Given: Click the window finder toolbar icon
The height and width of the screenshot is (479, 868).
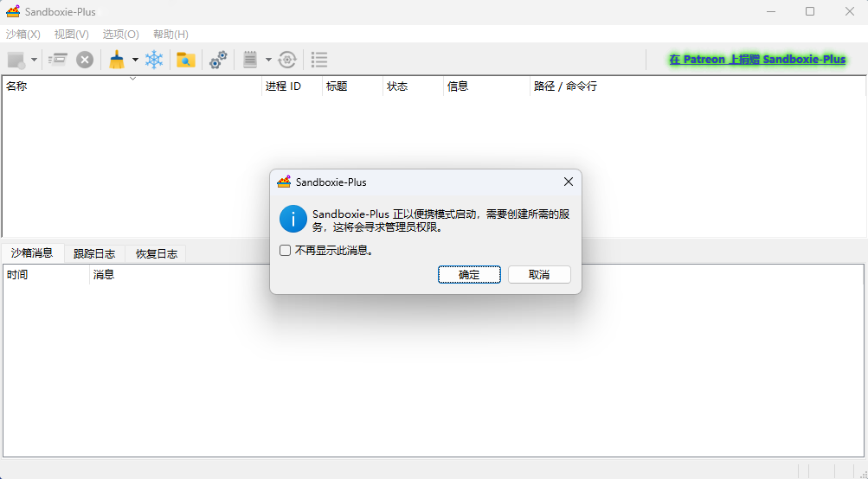Looking at the screenshot, I should (x=58, y=60).
